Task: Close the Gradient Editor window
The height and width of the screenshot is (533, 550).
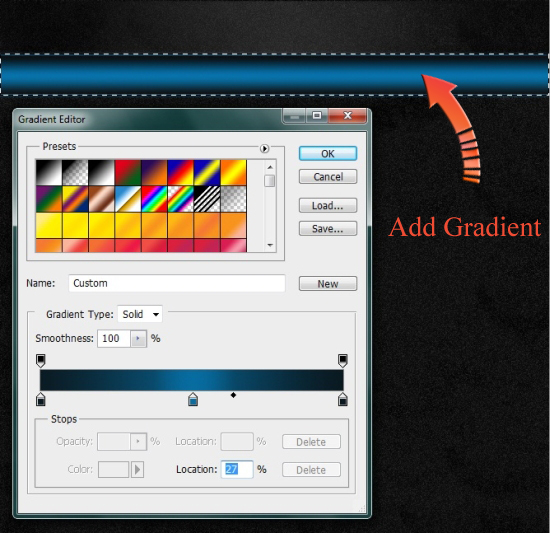Action: pyautogui.click(x=347, y=115)
